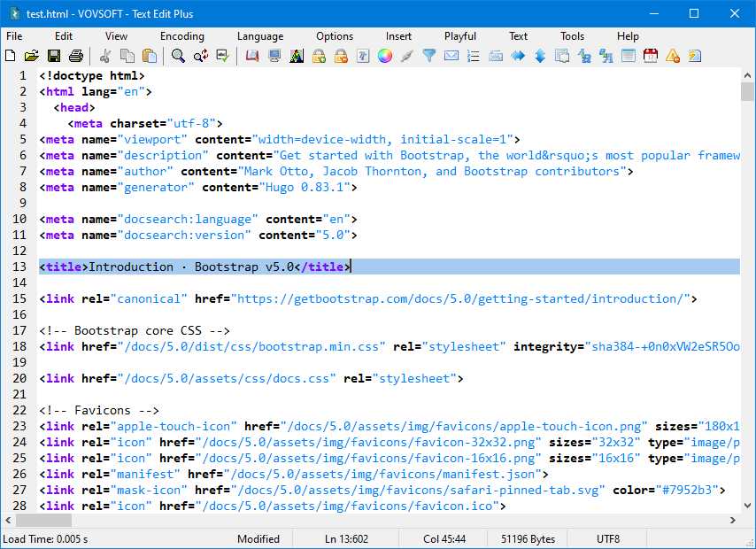
Task: Click the vertical scrollbar thumb
Action: coord(747,92)
